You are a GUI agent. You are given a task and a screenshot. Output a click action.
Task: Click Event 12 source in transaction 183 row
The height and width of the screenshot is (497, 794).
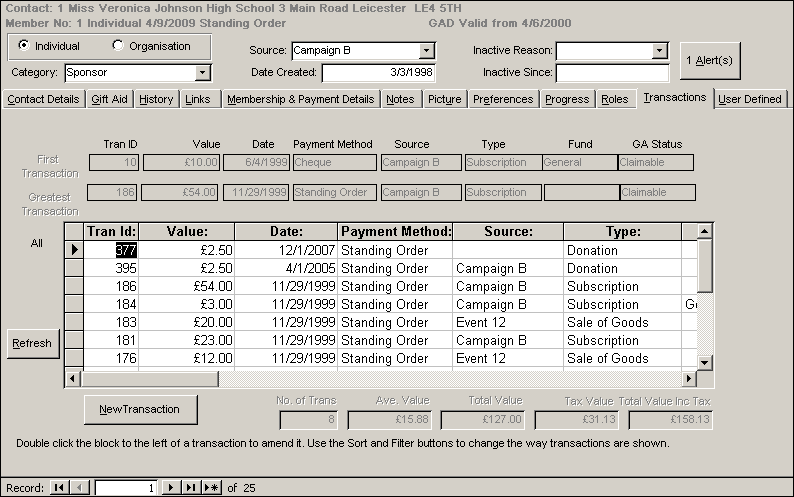(x=508, y=322)
